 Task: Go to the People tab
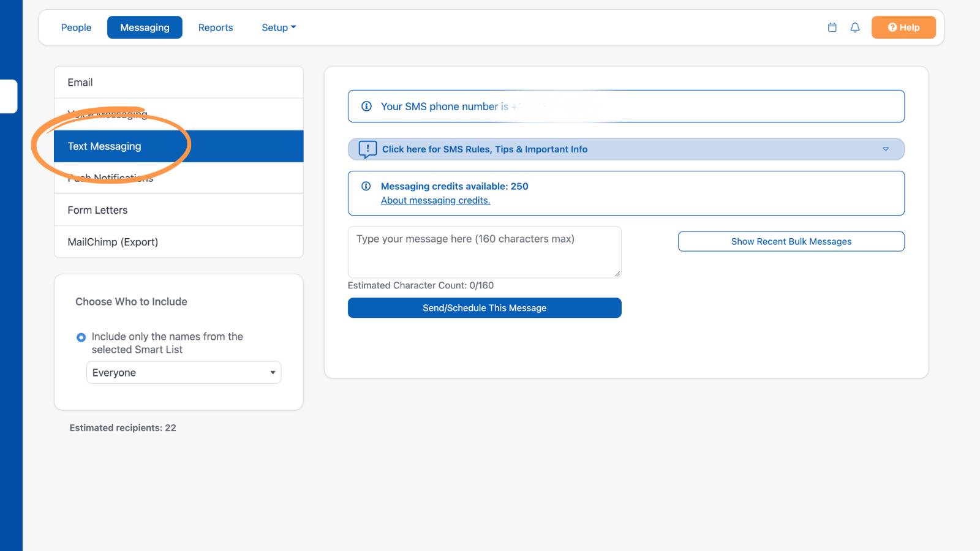click(x=76, y=28)
